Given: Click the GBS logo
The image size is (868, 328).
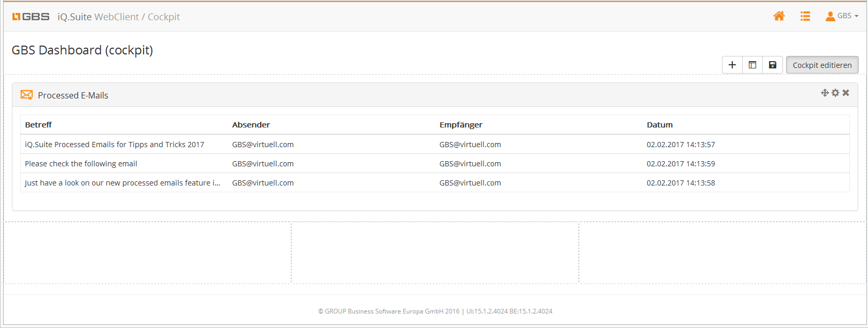Looking at the screenshot, I should 31,17.
